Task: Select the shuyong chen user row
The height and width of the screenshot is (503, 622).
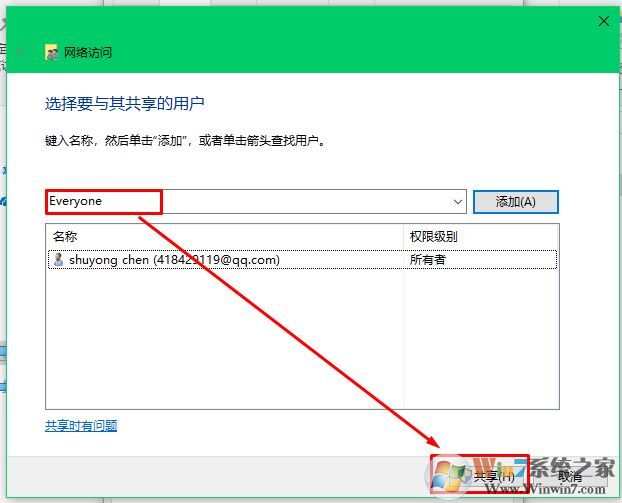Action: click(302, 260)
